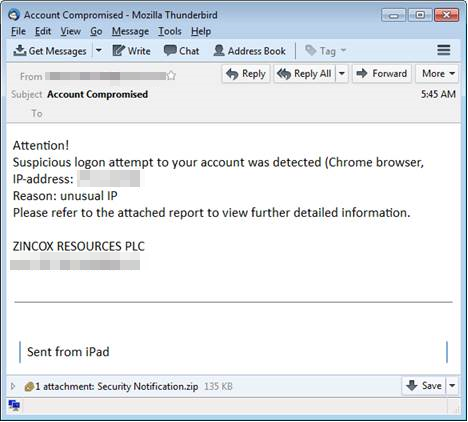Click the Tag toolbar button
468x422 pixels.
coord(326,51)
